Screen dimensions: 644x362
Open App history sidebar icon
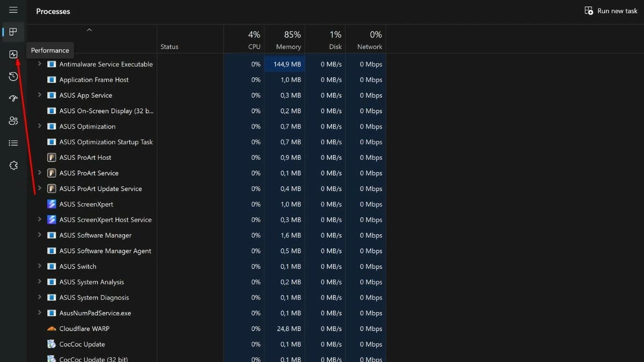tap(13, 77)
